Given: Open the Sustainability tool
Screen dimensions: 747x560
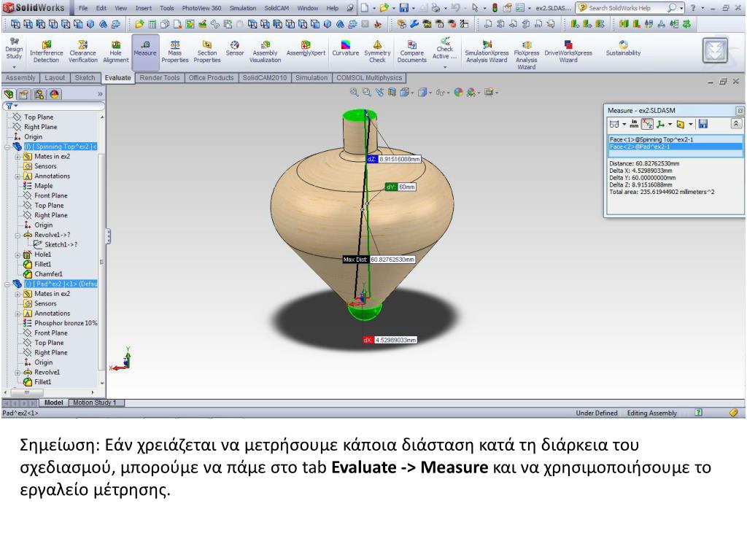Looking at the screenshot, I should [623, 49].
